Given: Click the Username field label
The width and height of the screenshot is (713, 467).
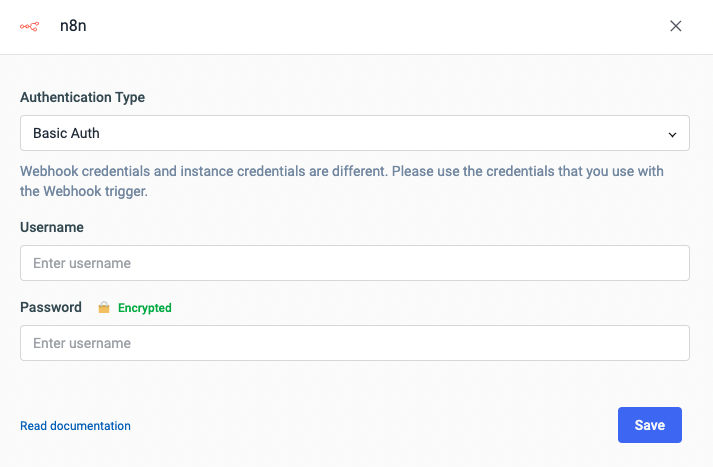Looking at the screenshot, I should point(51,227).
